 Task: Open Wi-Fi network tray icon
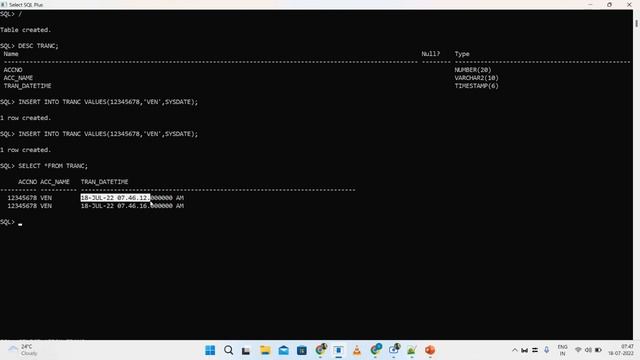(x=578, y=350)
